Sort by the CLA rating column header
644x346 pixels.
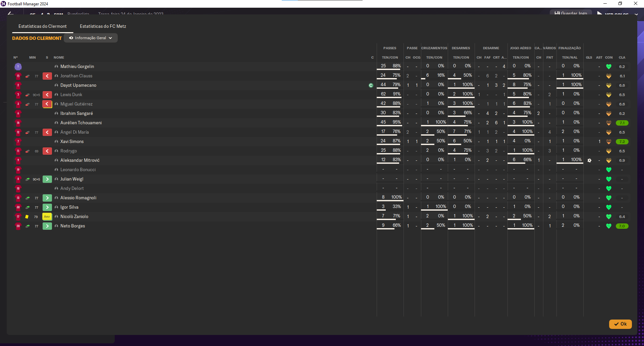(622, 58)
